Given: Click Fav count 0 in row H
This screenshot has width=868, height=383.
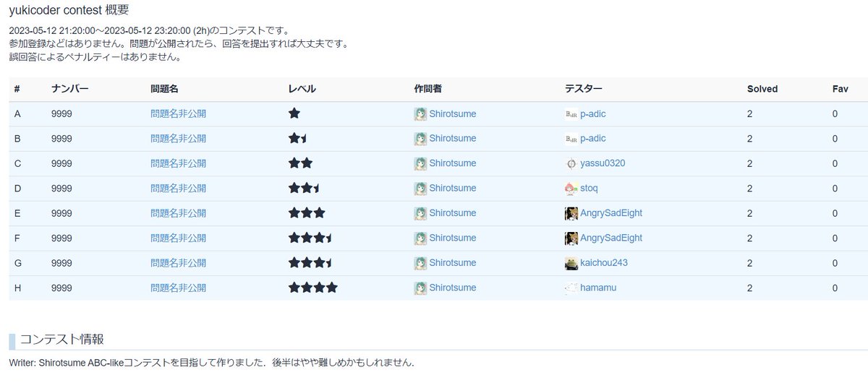Looking at the screenshot, I should (x=835, y=288).
